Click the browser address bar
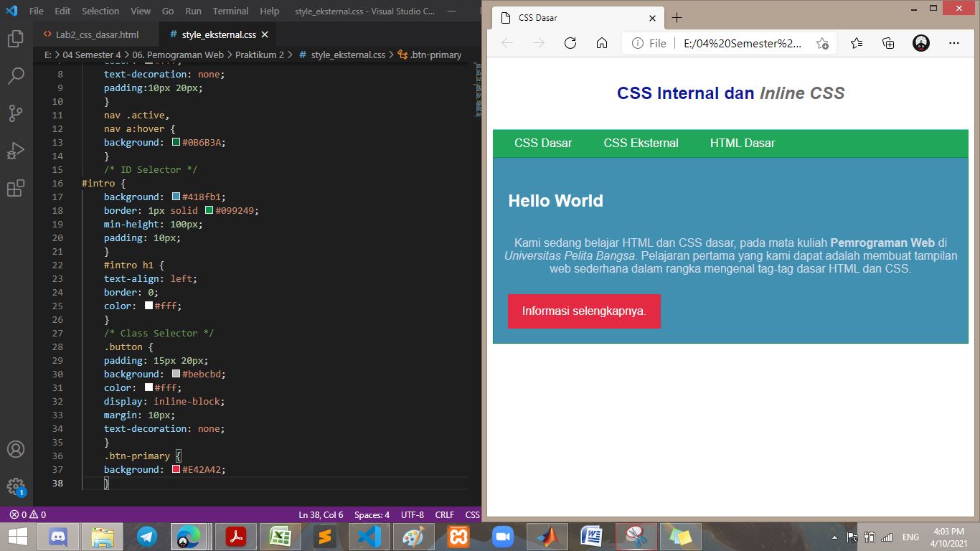The image size is (980, 551). pos(730,43)
